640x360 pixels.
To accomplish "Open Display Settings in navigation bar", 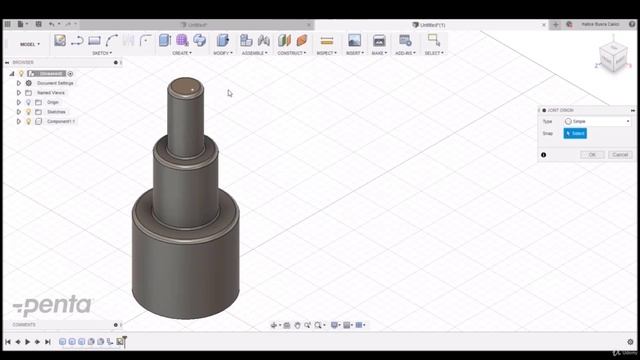I will point(335,325).
